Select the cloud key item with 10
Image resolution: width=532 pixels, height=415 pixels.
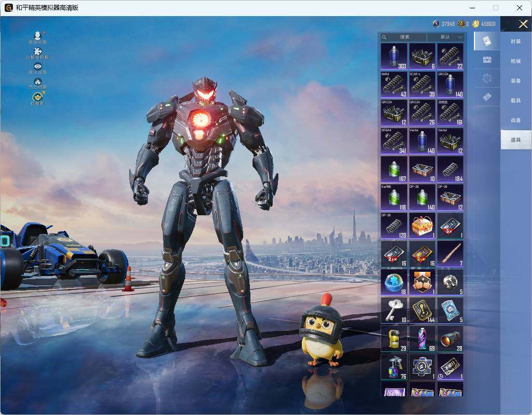click(394, 310)
